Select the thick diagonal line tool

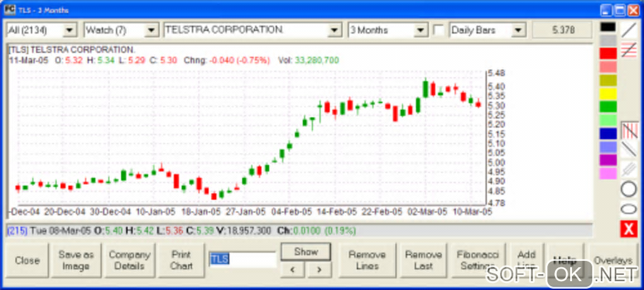(x=628, y=150)
